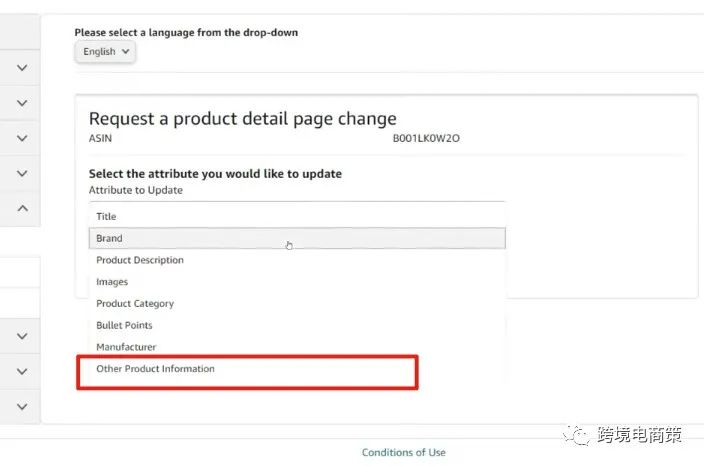704x466 pixels.
Task: Expand the third-to-last sidebar chevron
Action: point(22,336)
